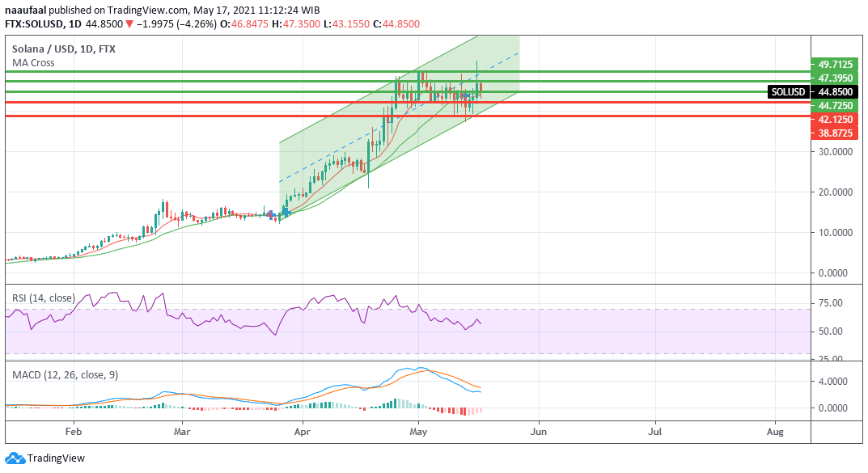
Task: Click the Feb label on time axis
Action: coord(73,432)
